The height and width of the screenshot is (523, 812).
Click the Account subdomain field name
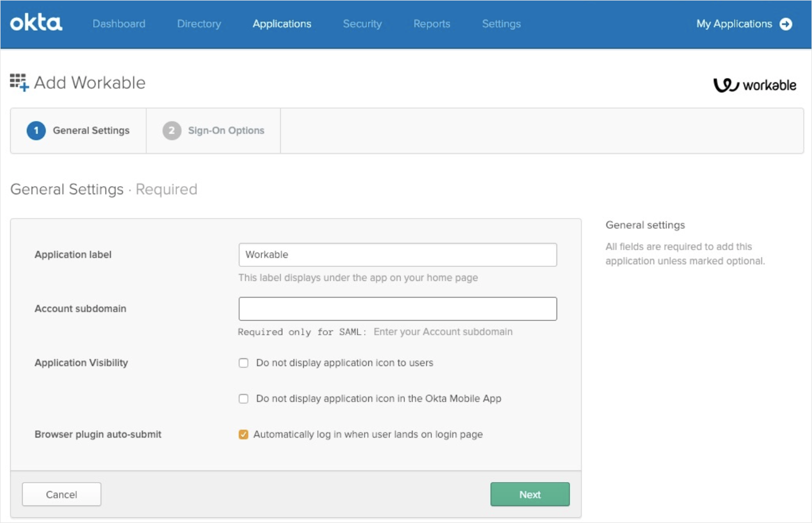pyautogui.click(x=81, y=308)
